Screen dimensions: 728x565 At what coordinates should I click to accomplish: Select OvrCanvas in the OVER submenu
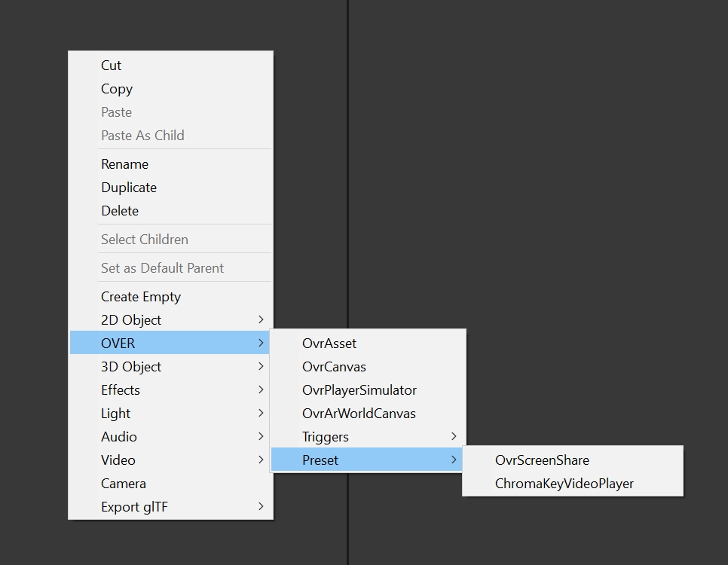(x=334, y=367)
